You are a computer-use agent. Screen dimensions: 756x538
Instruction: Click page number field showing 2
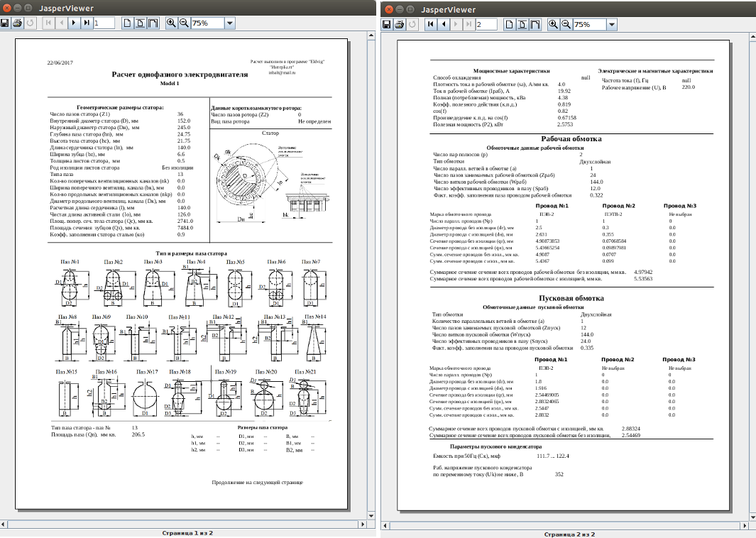pyautogui.click(x=486, y=24)
